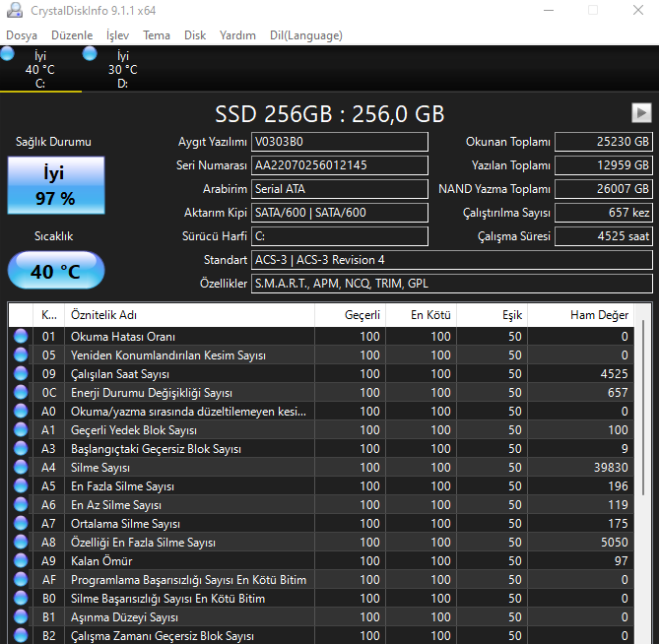This screenshot has width=659, height=644.
Task: Click status orb for attribute A7
Action: click(21, 524)
